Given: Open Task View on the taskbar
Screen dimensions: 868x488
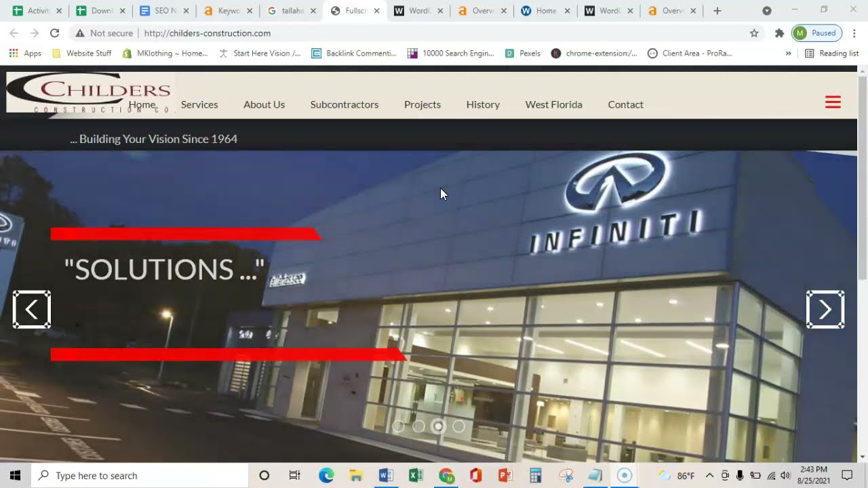Looking at the screenshot, I should (294, 476).
